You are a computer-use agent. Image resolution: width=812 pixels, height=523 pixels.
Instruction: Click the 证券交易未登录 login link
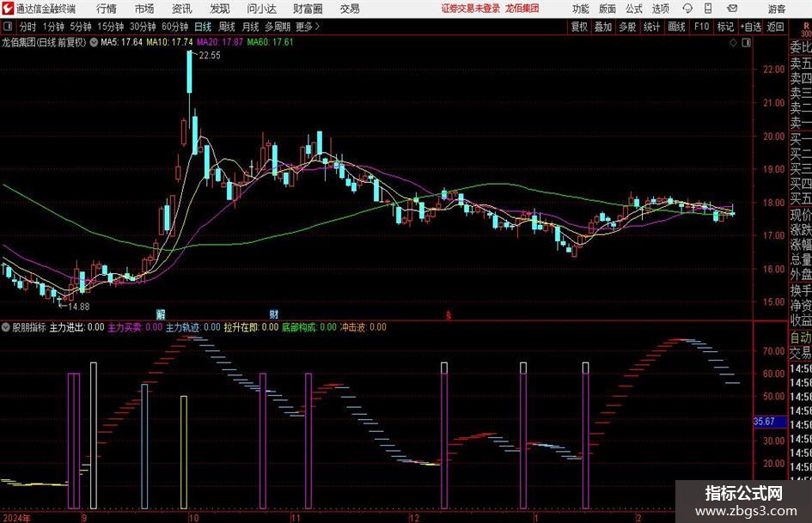(x=471, y=9)
